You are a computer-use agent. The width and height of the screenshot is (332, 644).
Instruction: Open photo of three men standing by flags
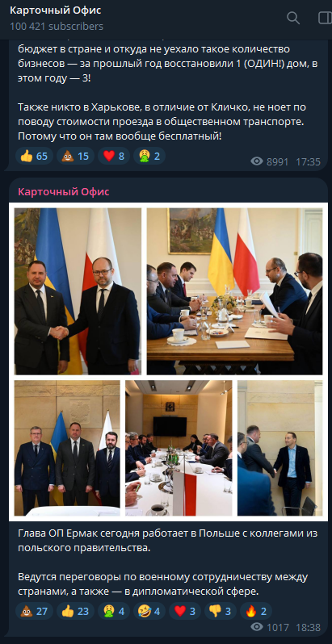click(67, 448)
